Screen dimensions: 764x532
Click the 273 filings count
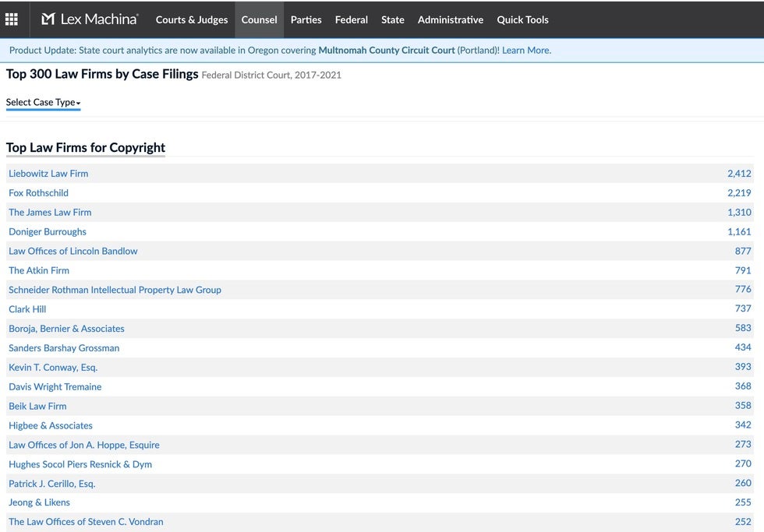point(743,444)
